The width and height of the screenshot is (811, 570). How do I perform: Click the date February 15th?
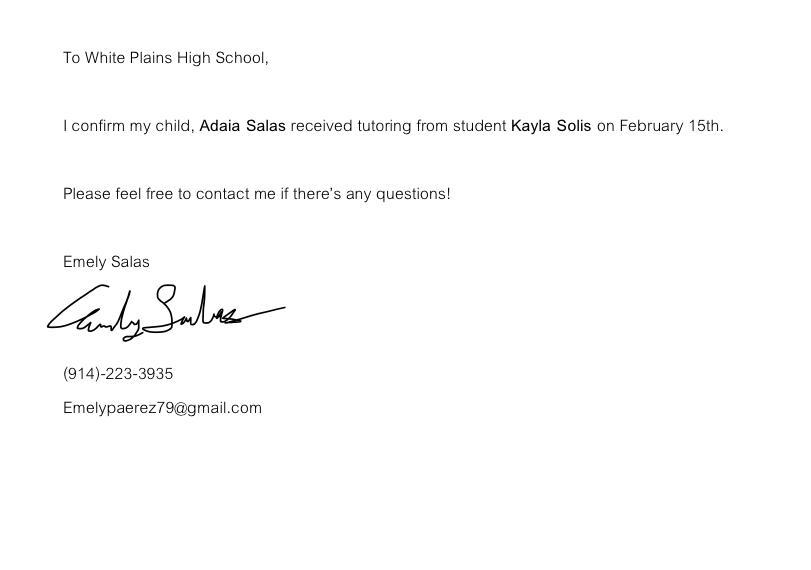[x=670, y=126]
